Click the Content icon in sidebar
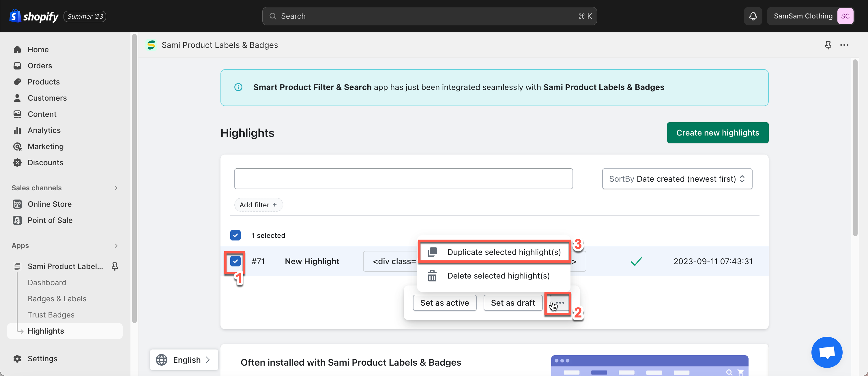This screenshot has height=376, width=868. tap(17, 114)
